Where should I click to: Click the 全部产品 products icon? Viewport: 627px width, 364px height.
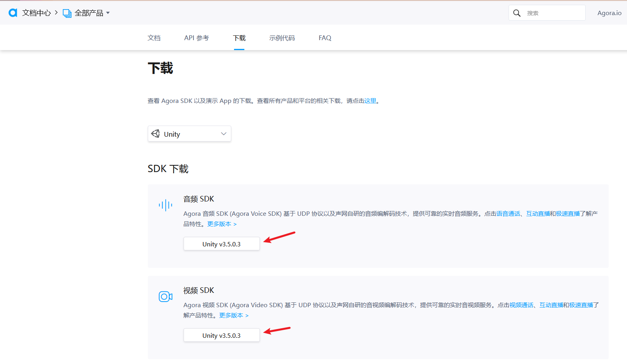pos(67,13)
